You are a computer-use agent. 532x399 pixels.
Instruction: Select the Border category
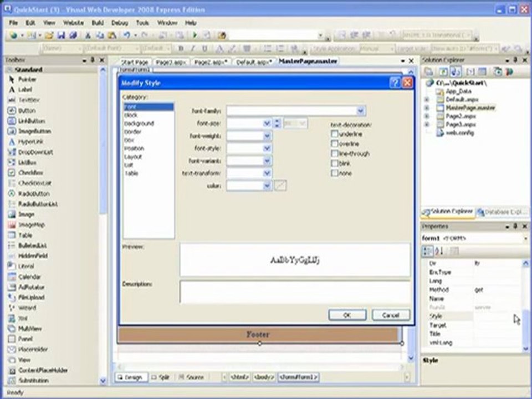[132, 132]
